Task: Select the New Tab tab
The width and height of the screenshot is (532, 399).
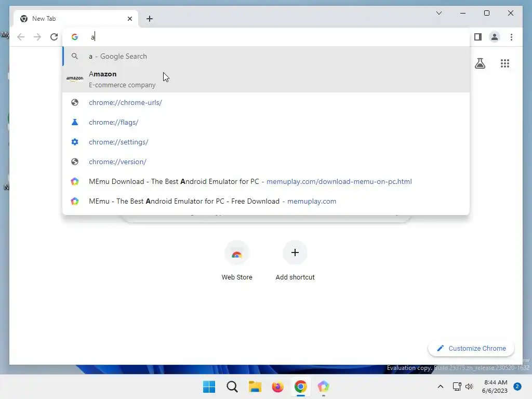Action: 76,19
